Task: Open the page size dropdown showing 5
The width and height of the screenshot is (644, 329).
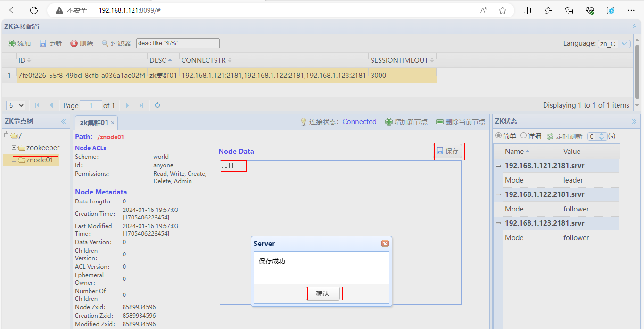Action: pos(16,105)
